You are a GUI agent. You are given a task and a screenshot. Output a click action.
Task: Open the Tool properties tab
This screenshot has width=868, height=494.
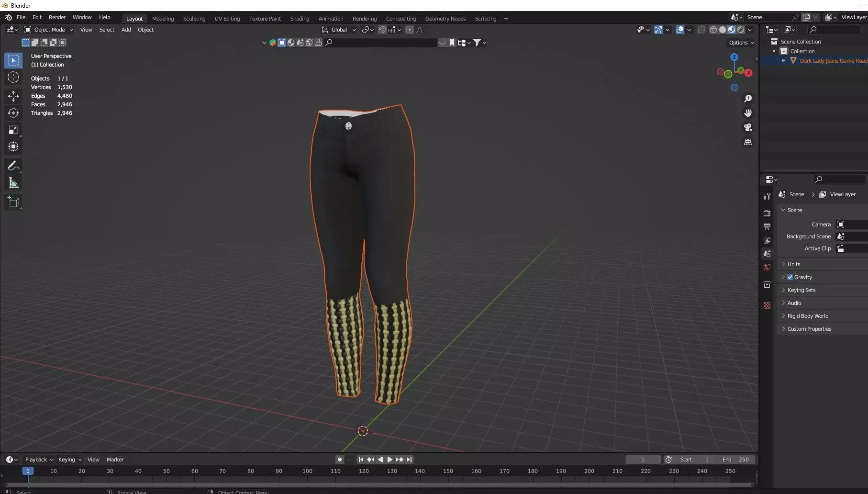point(767,196)
